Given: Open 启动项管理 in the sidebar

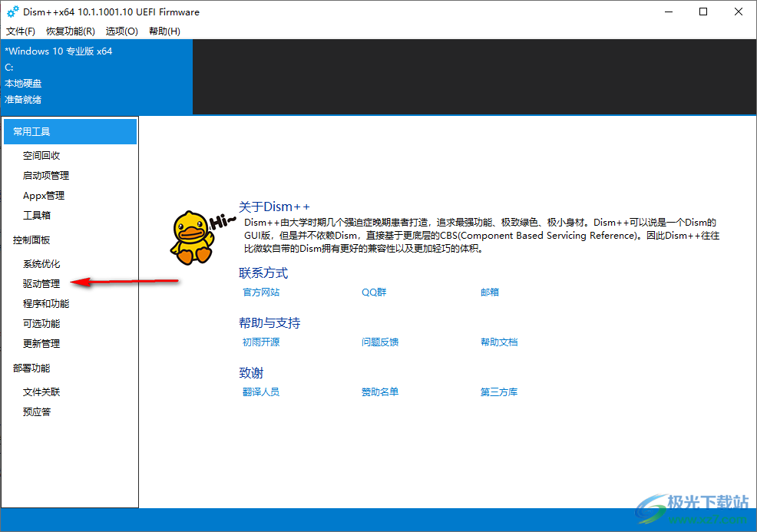Looking at the screenshot, I should (46, 175).
